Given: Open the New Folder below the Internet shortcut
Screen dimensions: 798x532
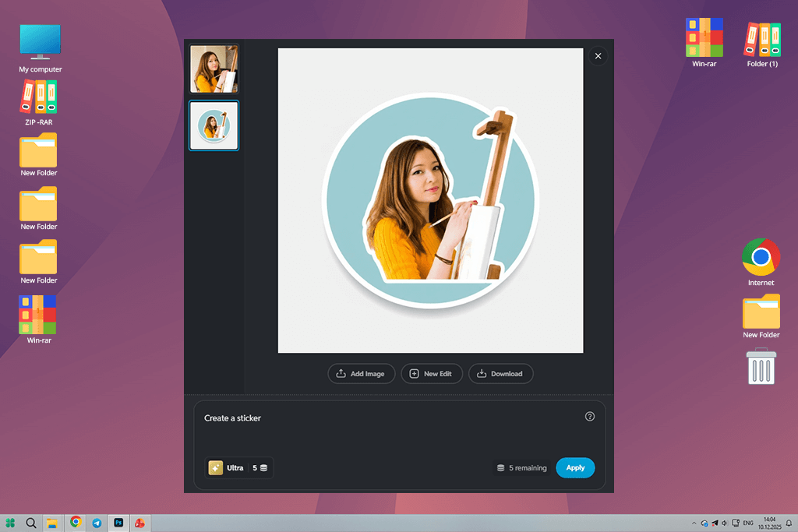Looking at the screenshot, I should click(761, 316).
